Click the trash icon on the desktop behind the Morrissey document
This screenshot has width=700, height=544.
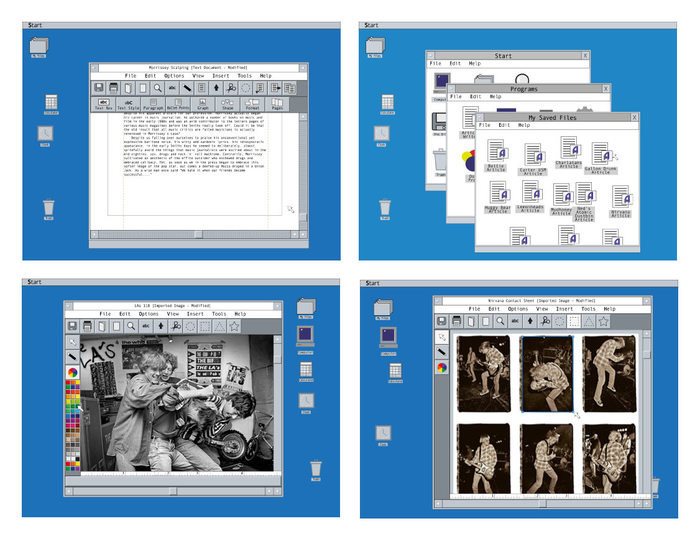pyautogui.click(x=49, y=208)
